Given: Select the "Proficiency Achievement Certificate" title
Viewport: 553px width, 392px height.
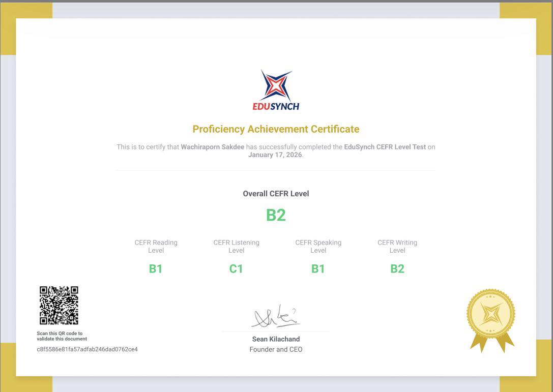Looking at the screenshot, I should coord(276,129).
